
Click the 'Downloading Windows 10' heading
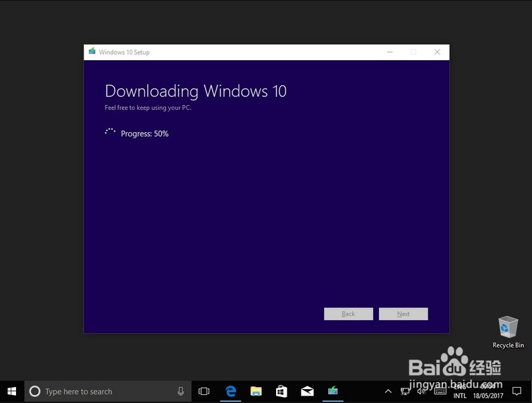tap(196, 92)
